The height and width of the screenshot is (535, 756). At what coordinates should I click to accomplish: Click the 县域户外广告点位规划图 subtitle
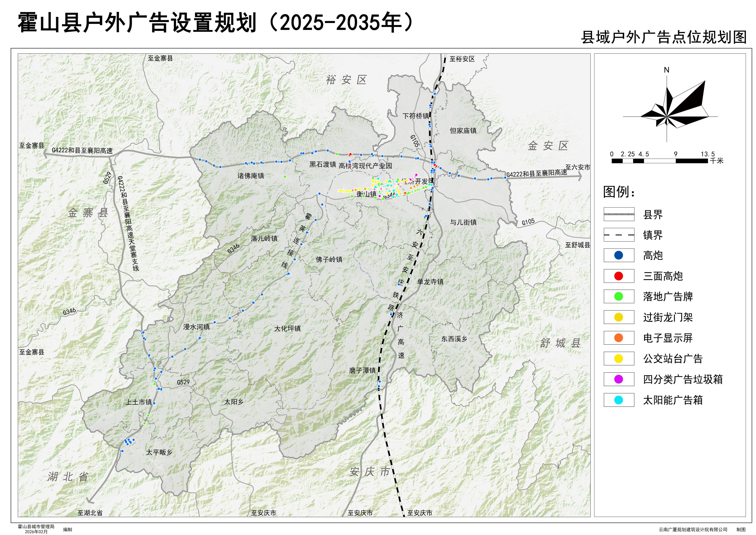(x=664, y=38)
